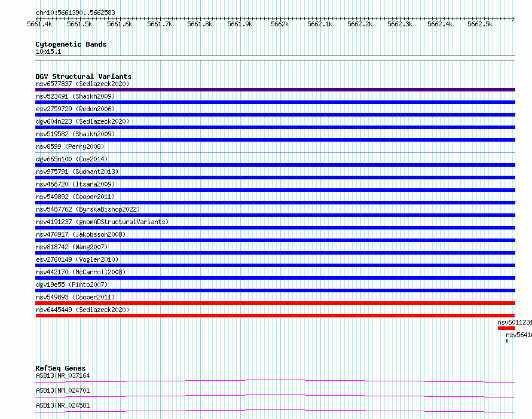
Task: Click the 5662k ruler tick label
Action: pyautogui.click(x=280, y=24)
